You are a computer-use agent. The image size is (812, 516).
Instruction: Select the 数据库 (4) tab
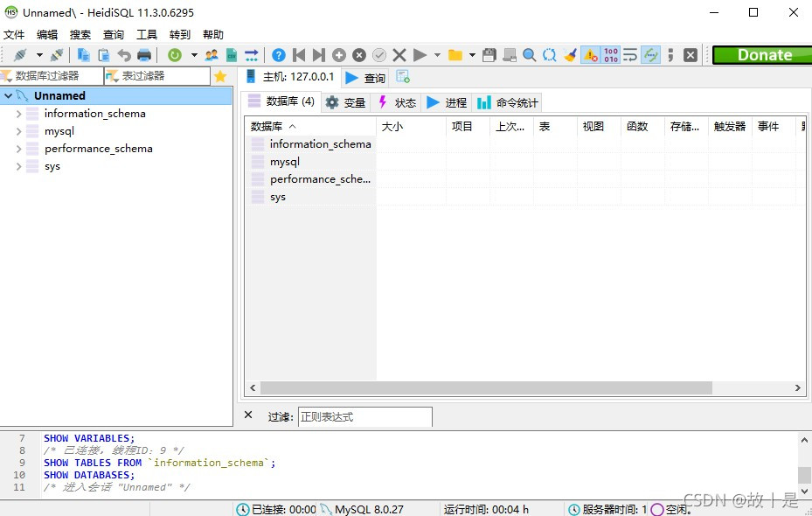[x=281, y=101]
